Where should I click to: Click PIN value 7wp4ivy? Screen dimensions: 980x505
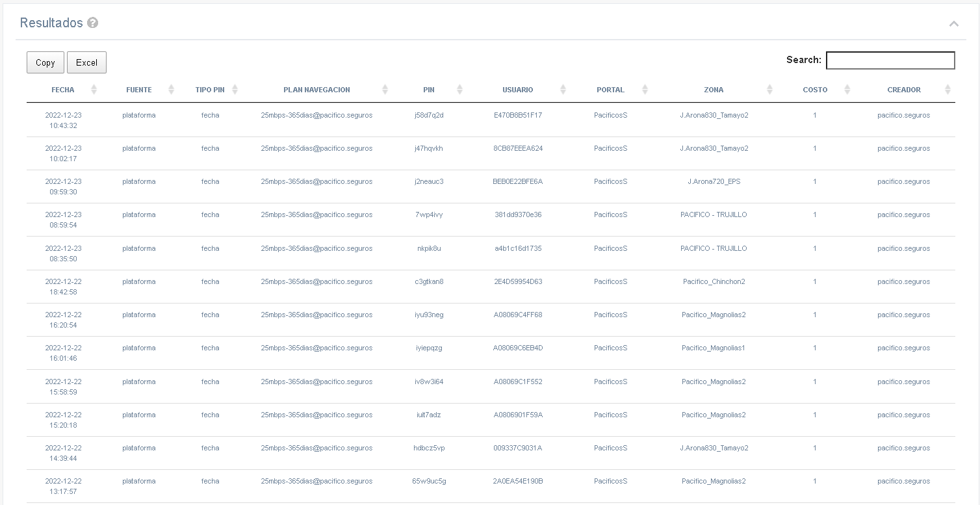pos(429,214)
